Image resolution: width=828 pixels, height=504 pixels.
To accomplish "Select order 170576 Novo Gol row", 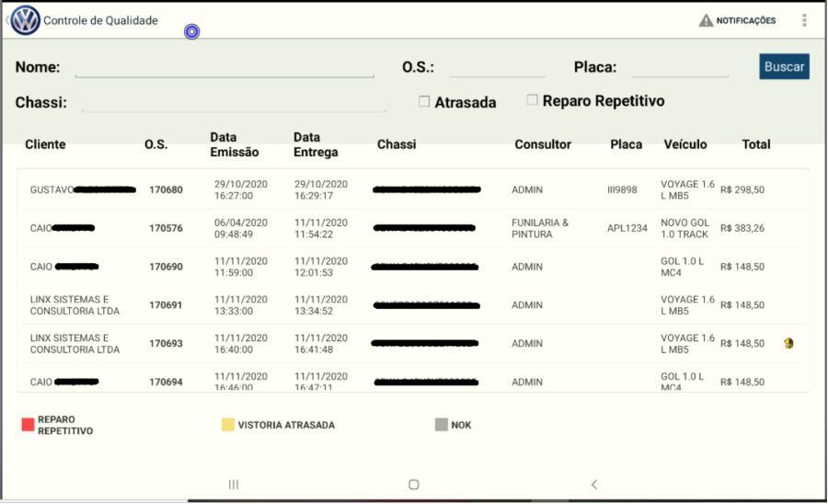I will 413,228.
